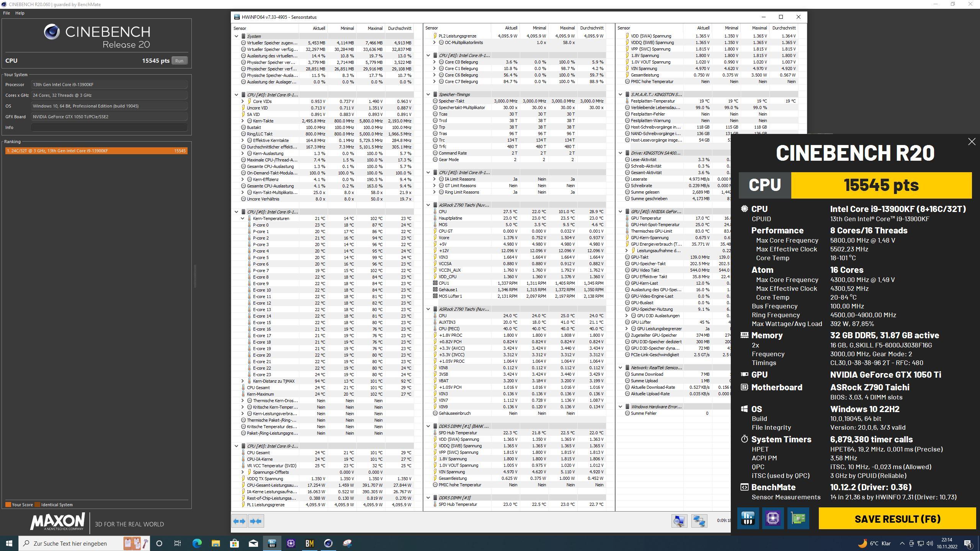This screenshot has height=551, width=980.
Task: Switch to Cinebench on the taskbar
Action: [x=328, y=543]
